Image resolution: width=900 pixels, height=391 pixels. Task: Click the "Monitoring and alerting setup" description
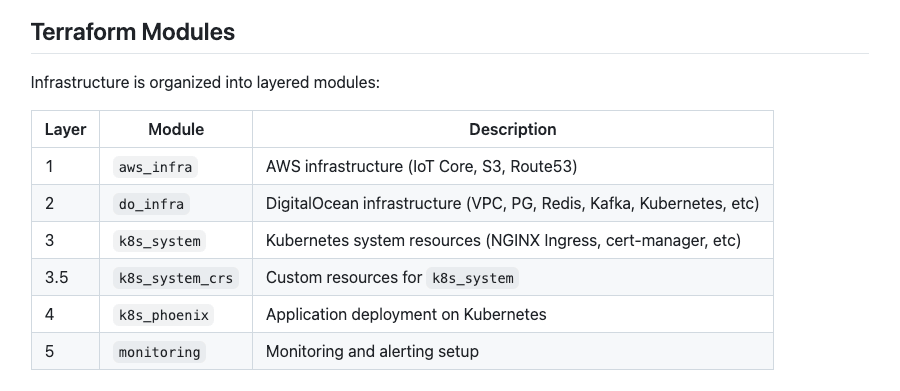(372, 351)
